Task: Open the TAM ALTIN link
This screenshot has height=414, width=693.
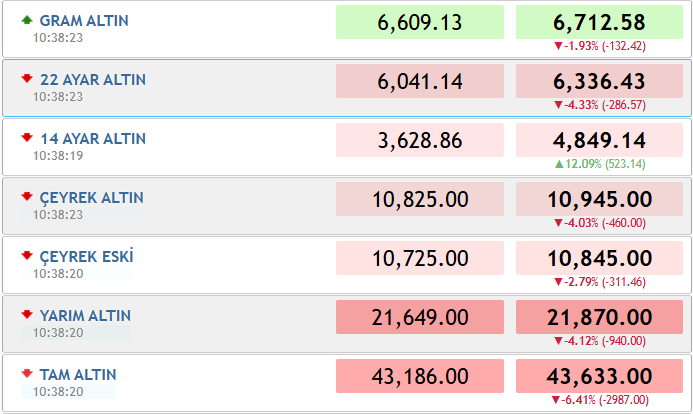Action: click(x=78, y=375)
